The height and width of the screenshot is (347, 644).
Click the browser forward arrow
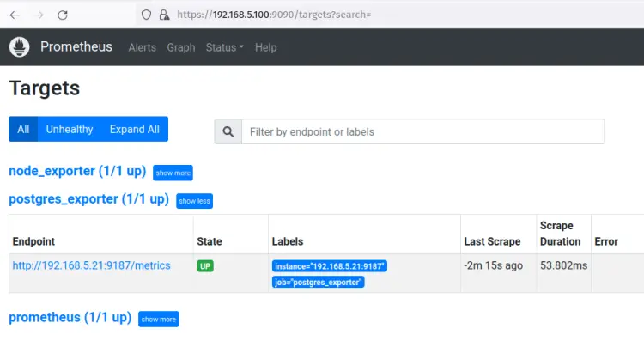(39, 15)
